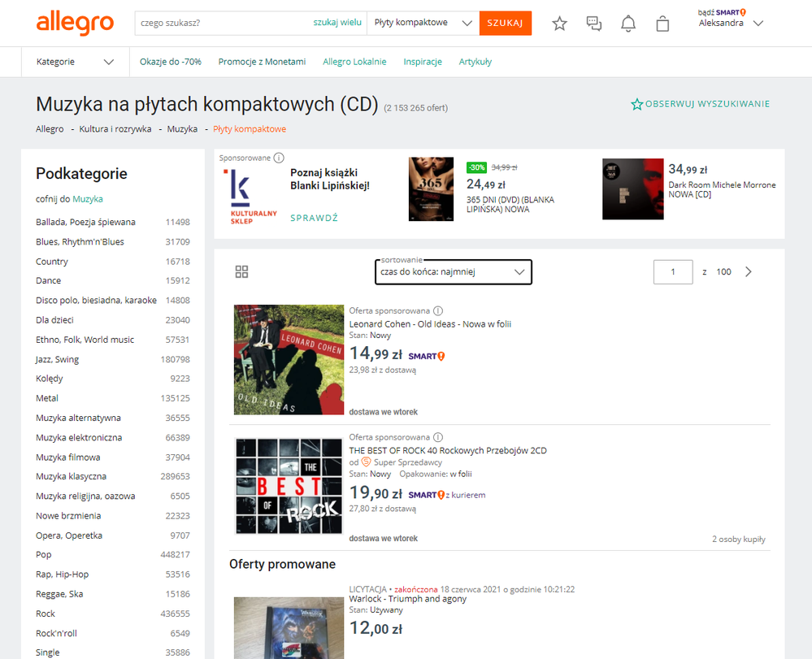Click the info icon next to Sponsorowane
This screenshot has width=812, height=659.
pos(279,158)
